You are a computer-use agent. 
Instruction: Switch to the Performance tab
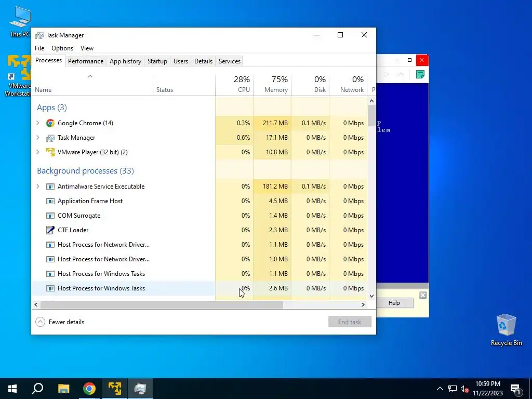[x=86, y=61]
